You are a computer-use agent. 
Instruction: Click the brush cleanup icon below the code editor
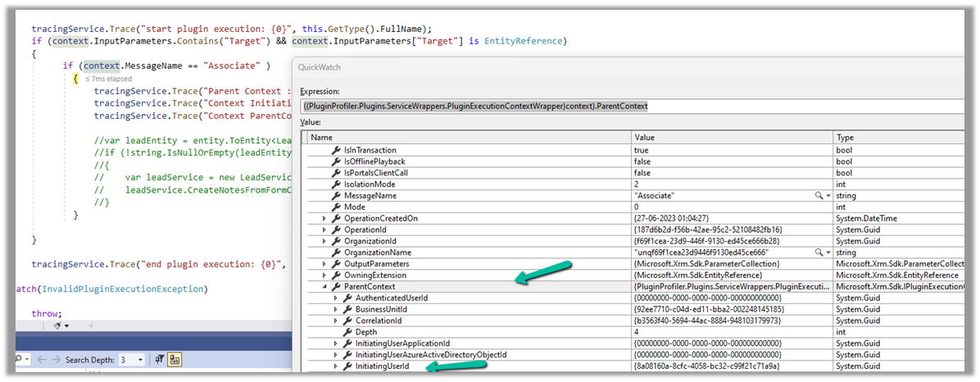click(58, 325)
